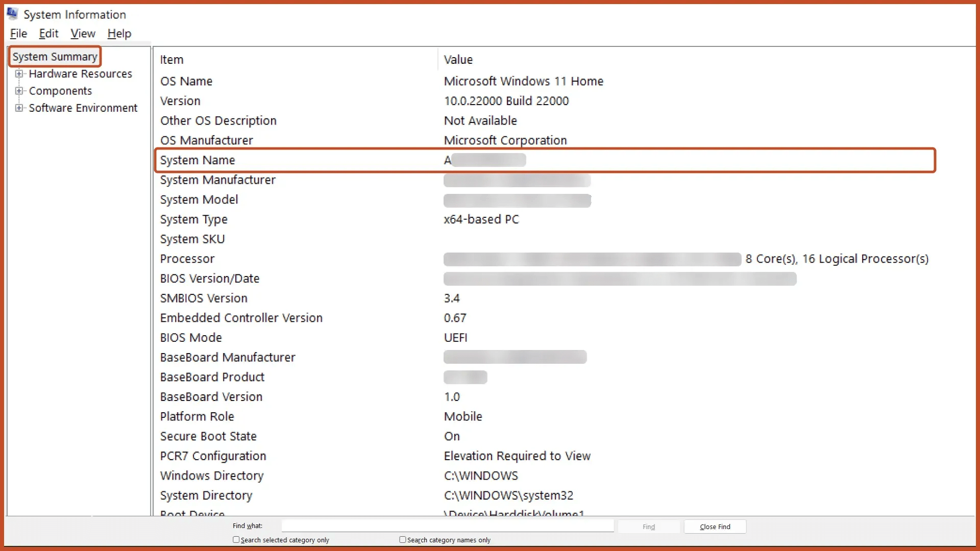Enable Search selected category only checkbox

tap(236, 540)
